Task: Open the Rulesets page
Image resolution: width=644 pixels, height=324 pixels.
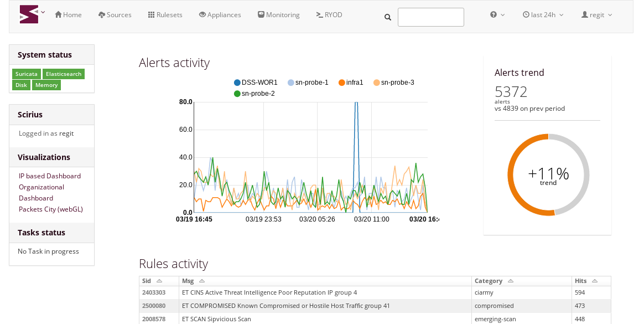Action: [x=165, y=15]
